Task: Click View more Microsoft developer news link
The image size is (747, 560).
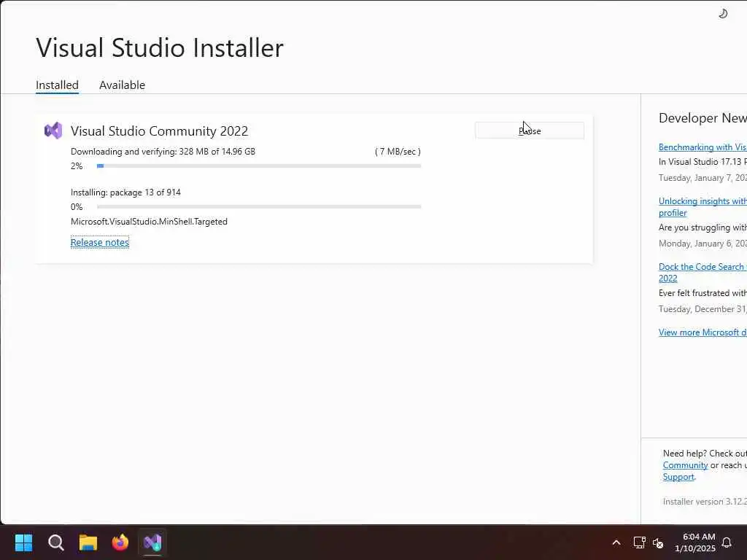Action: 703,332
